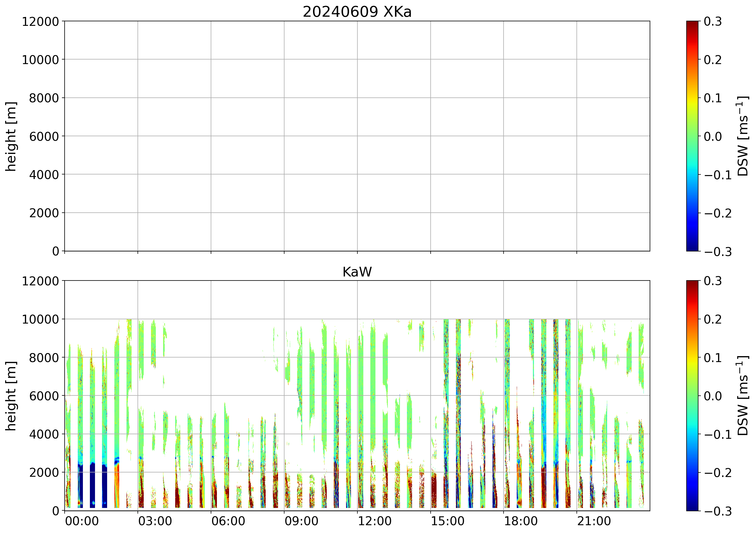The height and width of the screenshot is (533, 756).
Task: Click the 21:00 x-axis tick label
Action: (x=594, y=521)
